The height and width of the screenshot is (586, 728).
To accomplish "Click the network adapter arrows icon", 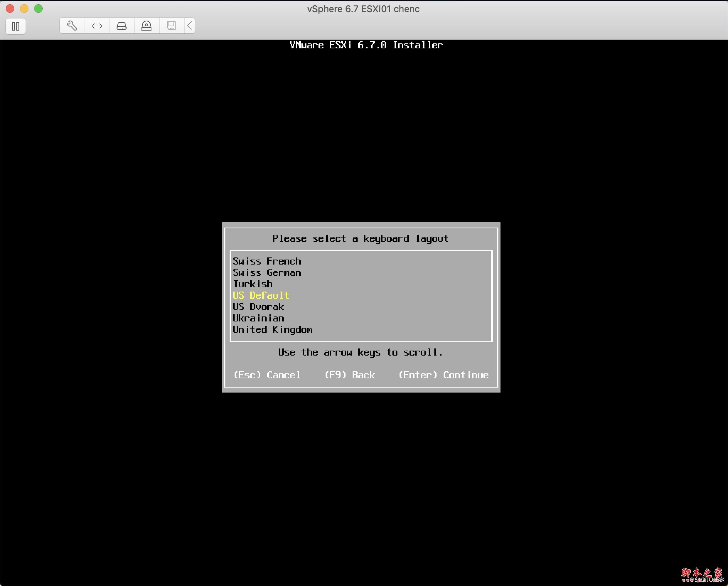I will pos(97,26).
